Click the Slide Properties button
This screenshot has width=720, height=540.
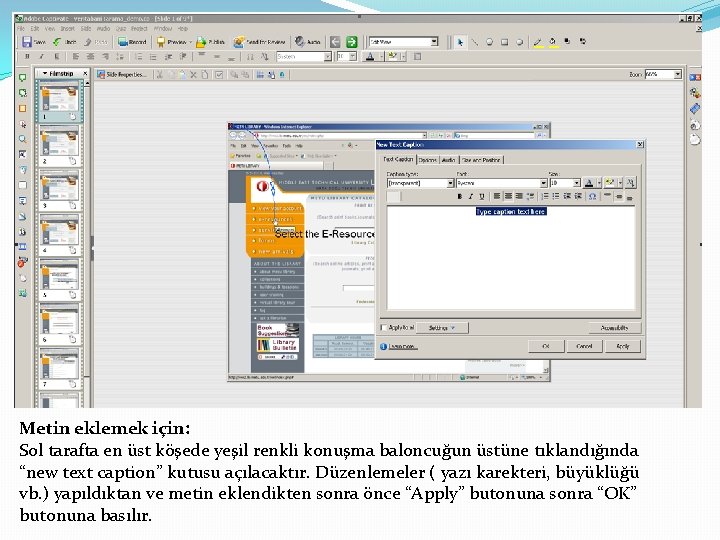(x=122, y=74)
